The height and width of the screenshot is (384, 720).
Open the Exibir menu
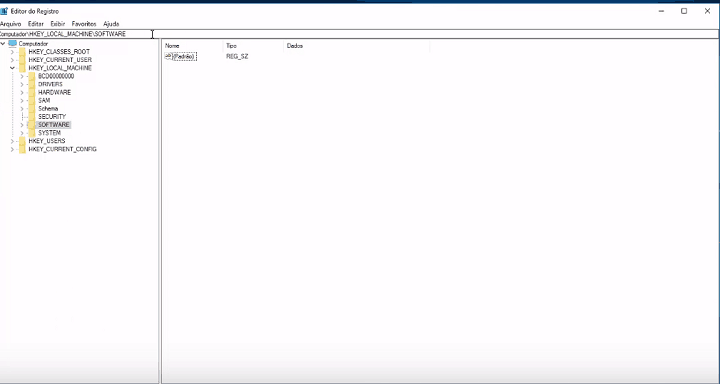(x=58, y=23)
